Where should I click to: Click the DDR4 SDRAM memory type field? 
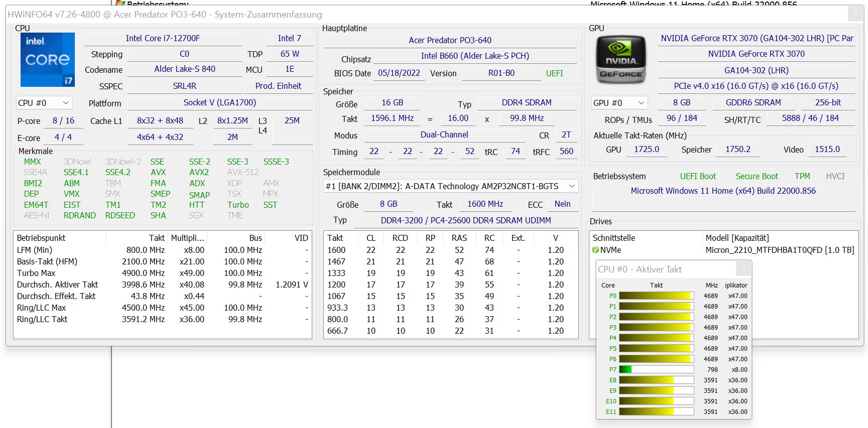click(527, 103)
